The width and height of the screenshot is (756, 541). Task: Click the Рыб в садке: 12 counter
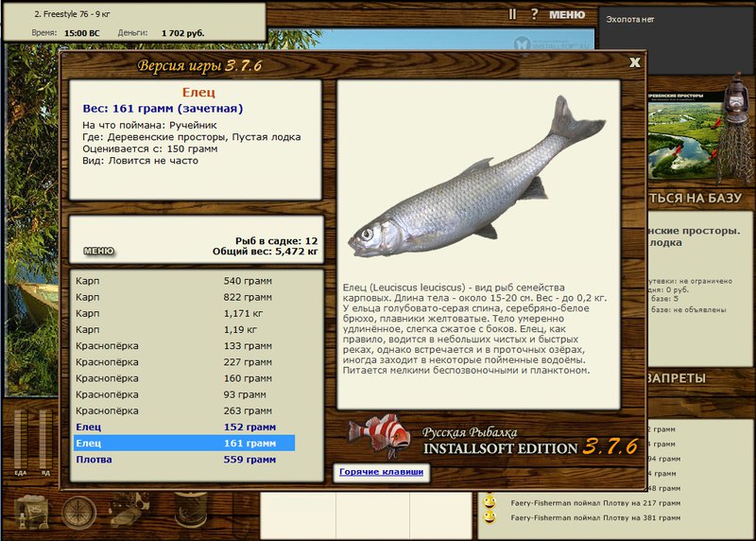click(276, 241)
